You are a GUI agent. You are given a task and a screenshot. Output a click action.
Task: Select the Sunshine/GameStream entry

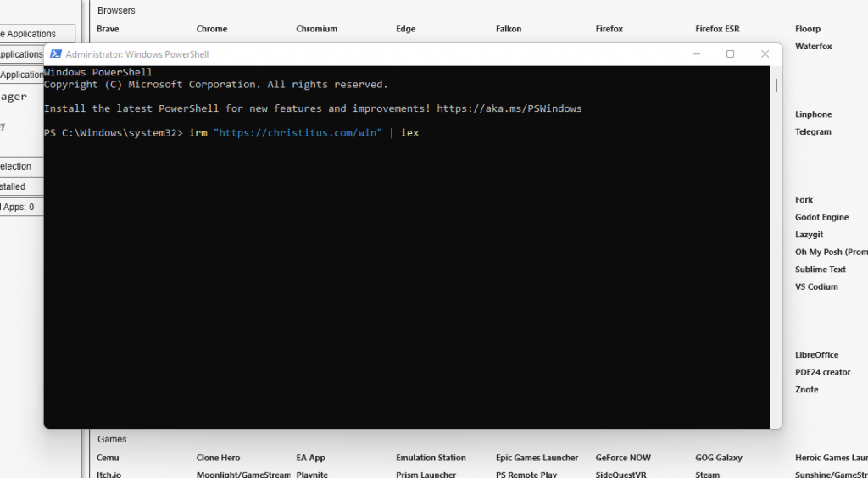832,475
